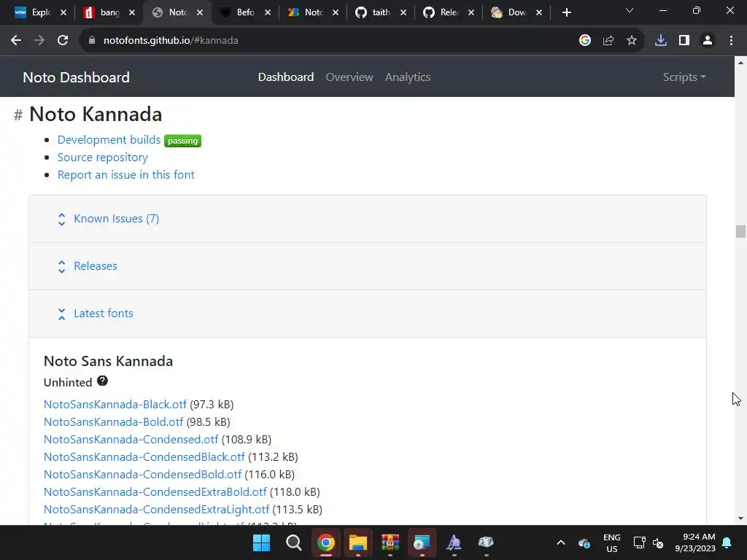Open 'Report an issue in this font' link

click(x=125, y=175)
